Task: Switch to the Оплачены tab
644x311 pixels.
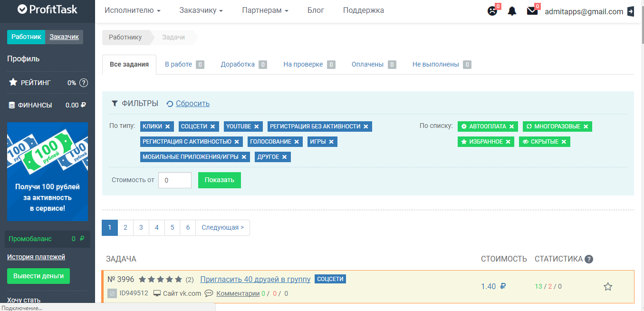Action: click(369, 64)
